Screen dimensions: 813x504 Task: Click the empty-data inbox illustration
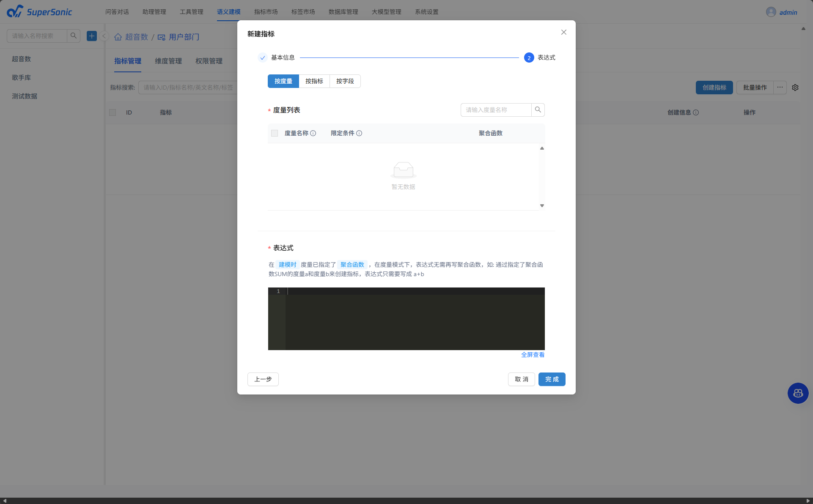tap(404, 170)
